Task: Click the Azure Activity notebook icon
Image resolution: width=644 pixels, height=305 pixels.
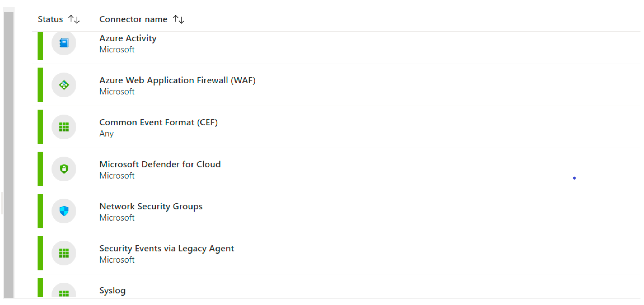Action: [64, 43]
